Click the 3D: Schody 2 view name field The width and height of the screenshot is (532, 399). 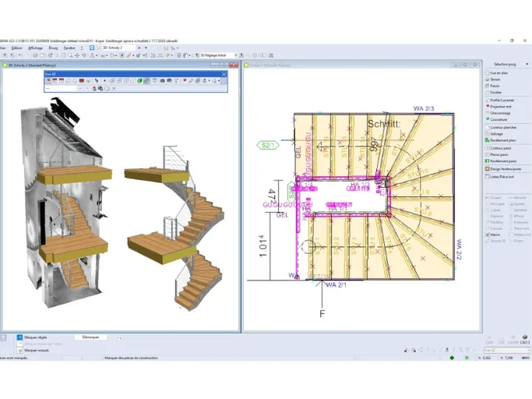(x=118, y=48)
